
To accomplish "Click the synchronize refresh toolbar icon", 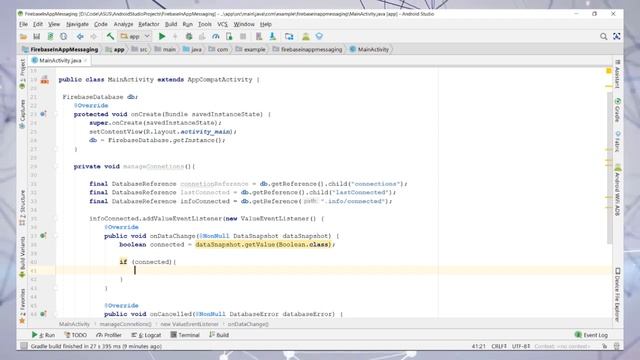I will (64, 36).
